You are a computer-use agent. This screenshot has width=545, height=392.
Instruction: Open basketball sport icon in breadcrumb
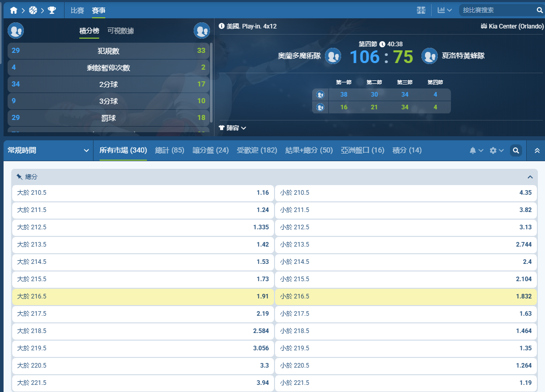click(x=33, y=10)
